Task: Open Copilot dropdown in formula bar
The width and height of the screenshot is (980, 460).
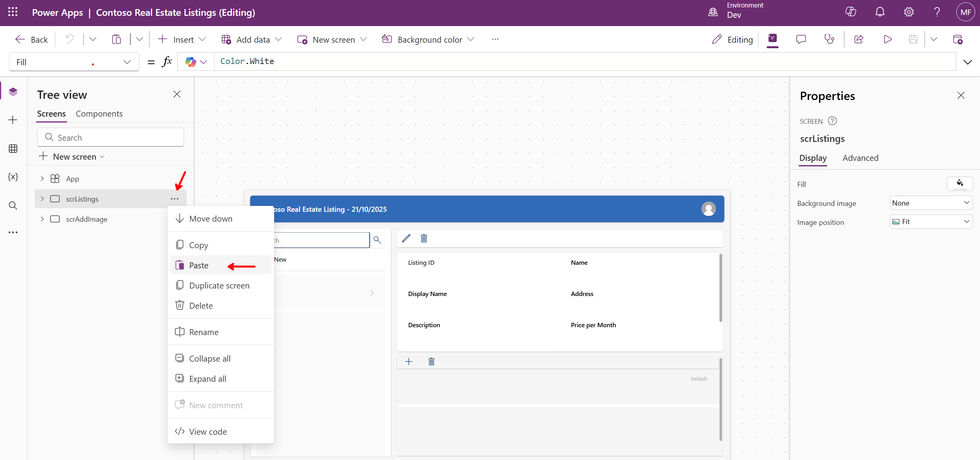Action: pos(196,62)
